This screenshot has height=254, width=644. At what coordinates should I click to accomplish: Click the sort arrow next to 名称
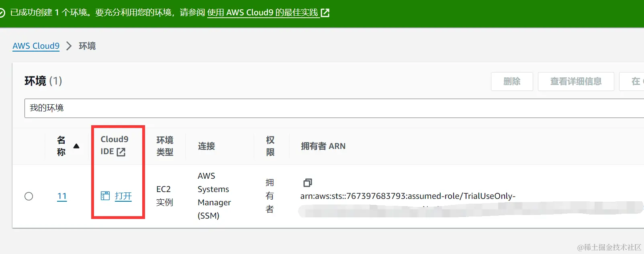tap(76, 146)
